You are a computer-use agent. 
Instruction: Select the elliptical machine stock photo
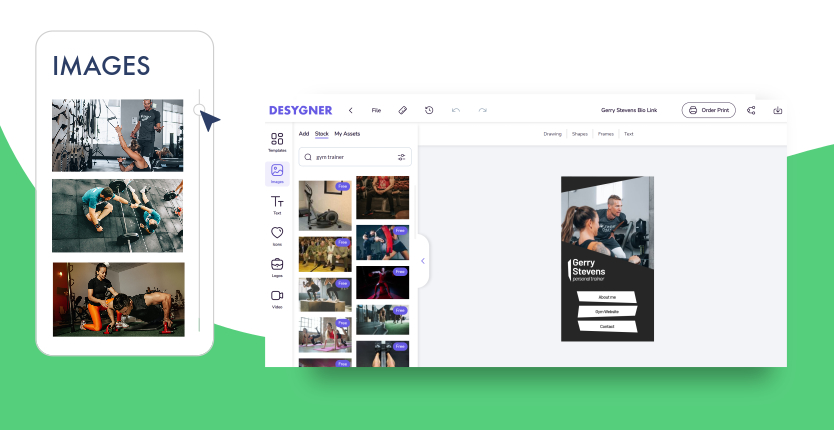[x=324, y=205]
